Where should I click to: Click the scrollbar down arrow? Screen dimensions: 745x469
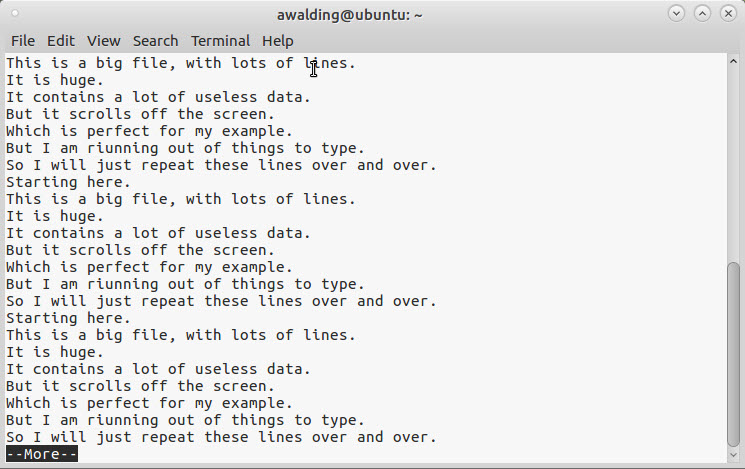pos(734,456)
